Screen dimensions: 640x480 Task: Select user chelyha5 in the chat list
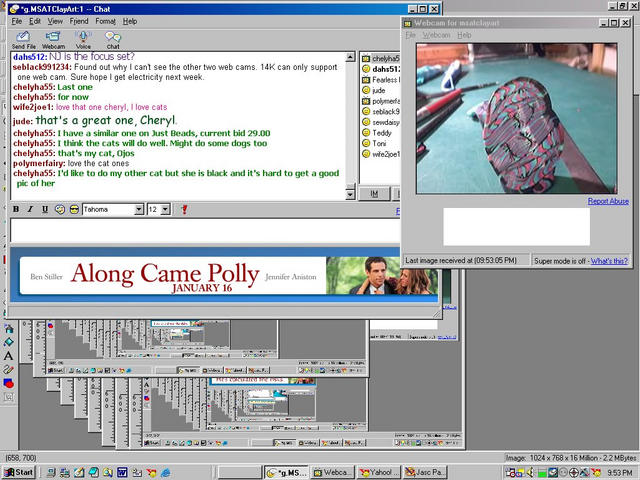380,58
